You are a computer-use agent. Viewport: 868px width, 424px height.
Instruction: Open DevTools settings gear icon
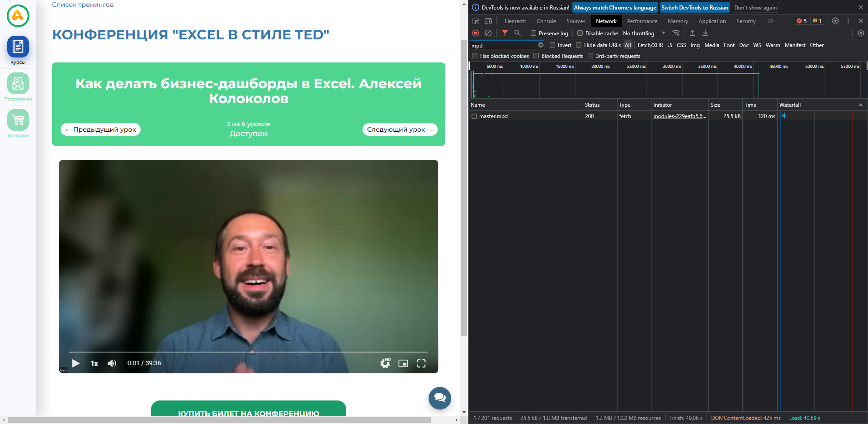coord(835,21)
